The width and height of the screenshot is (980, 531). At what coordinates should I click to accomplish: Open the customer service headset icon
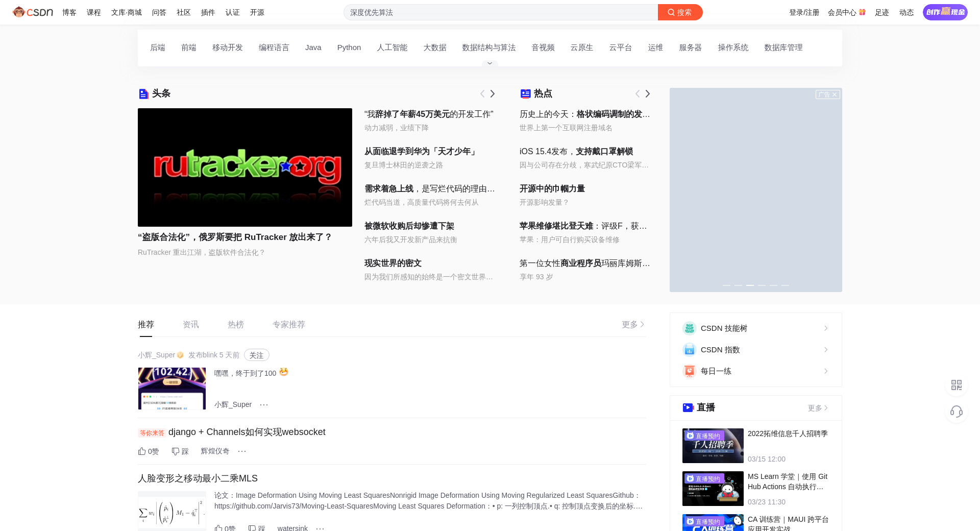[x=957, y=412]
